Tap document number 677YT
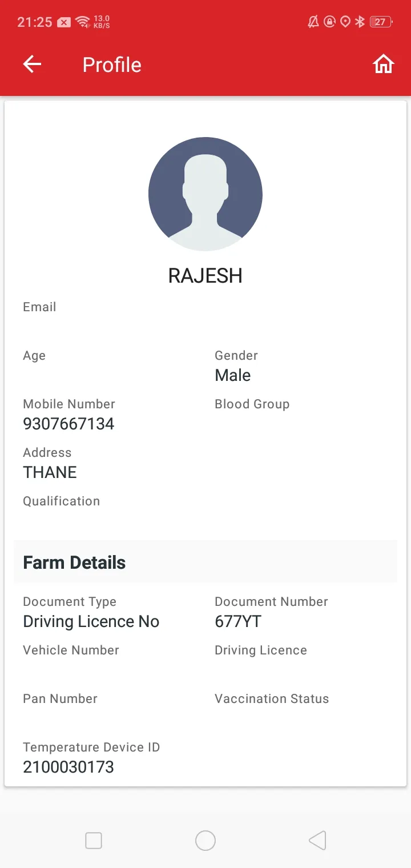 (238, 621)
